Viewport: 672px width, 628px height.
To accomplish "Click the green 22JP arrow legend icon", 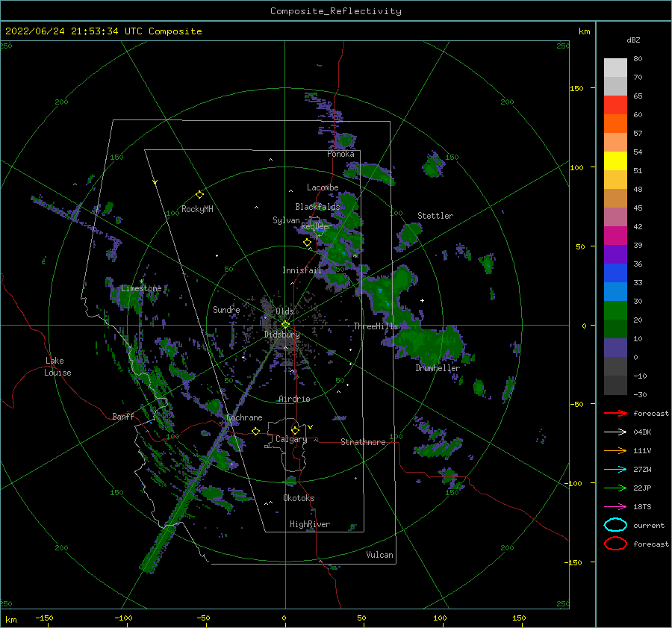I will (615, 488).
